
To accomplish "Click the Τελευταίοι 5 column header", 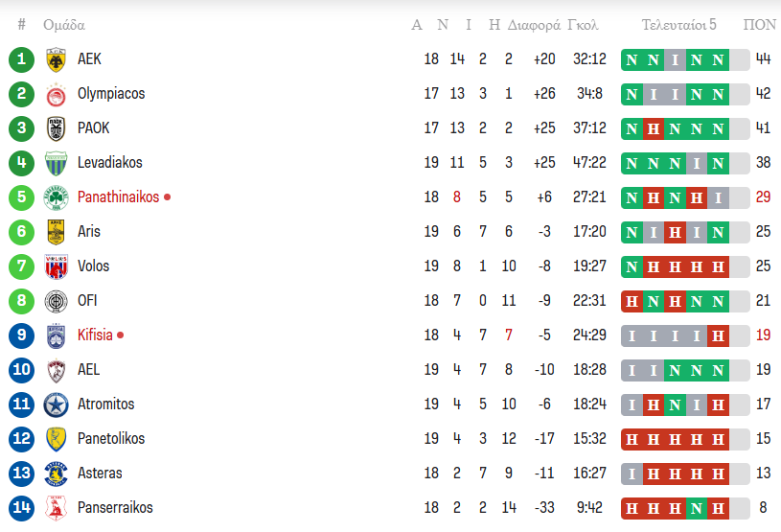I will (678, 25).
